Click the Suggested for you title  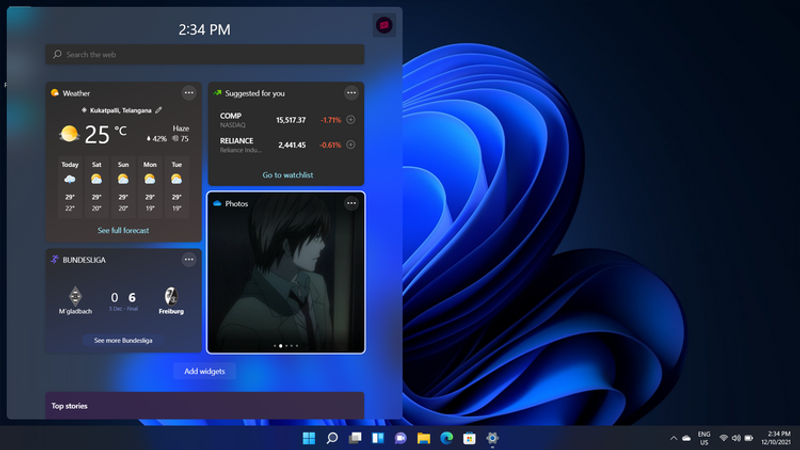click(255, 93)
